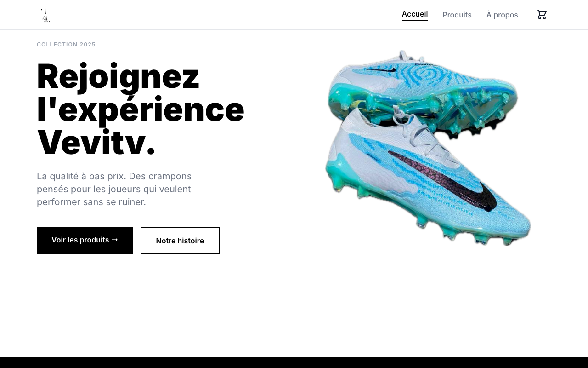Click the black footer bar at bottom
Screen dimensions: 588x368
pyautogui.click(x=294, y=362)
